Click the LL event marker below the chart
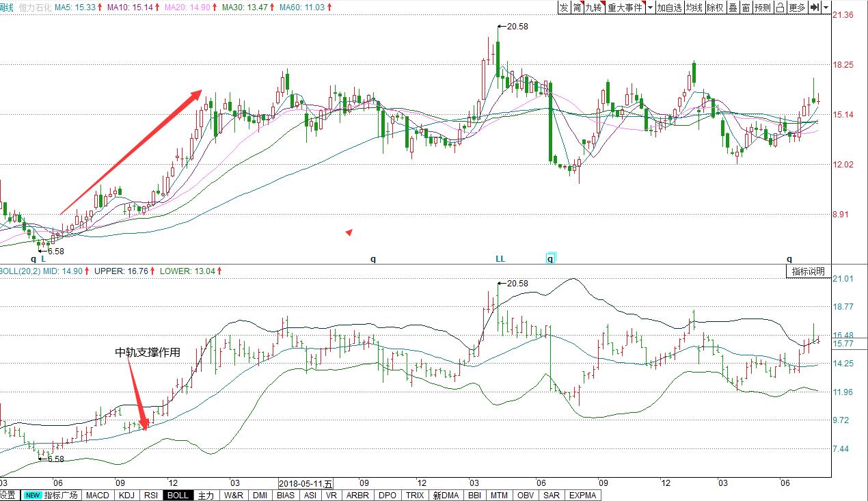Image resolution: width=868 pixels, height=501 pixels. coord(500,259)
